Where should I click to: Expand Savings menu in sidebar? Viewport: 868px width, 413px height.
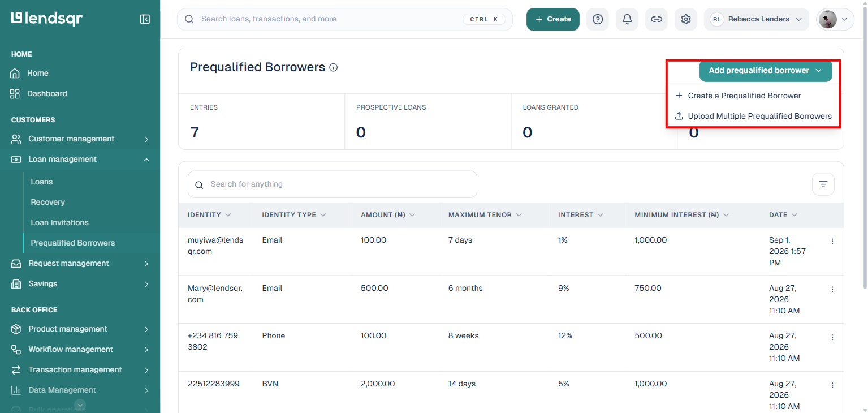pyautogui.click(x=80, y=284)
